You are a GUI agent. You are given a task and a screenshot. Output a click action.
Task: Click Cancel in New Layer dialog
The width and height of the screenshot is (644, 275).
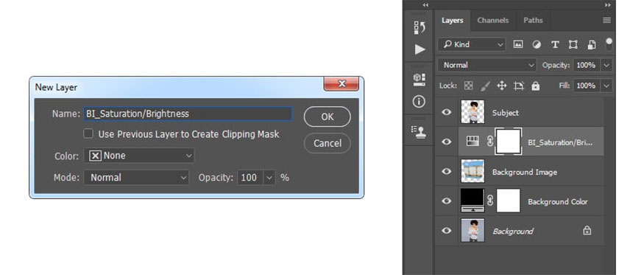328,143
